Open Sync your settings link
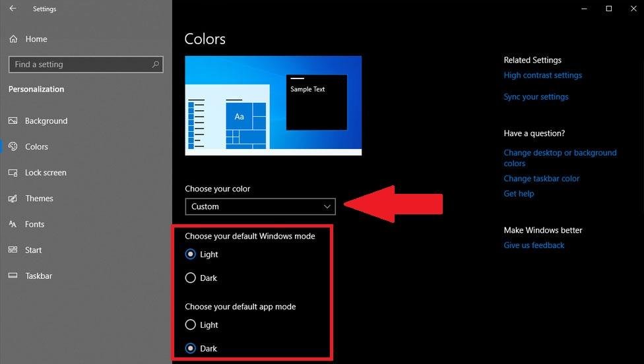This screenshot has width=644, height=364. (536, 97)
